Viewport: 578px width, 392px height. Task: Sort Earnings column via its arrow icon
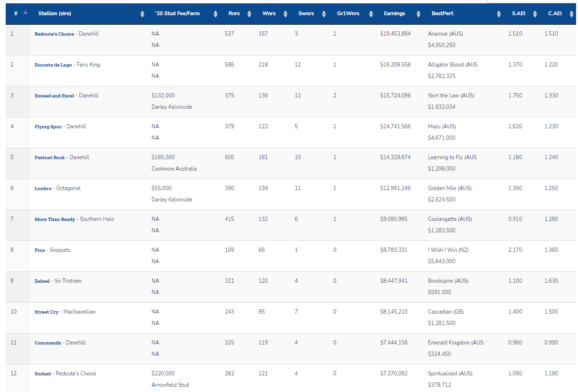pyautogui.click(x=418, y=14)
